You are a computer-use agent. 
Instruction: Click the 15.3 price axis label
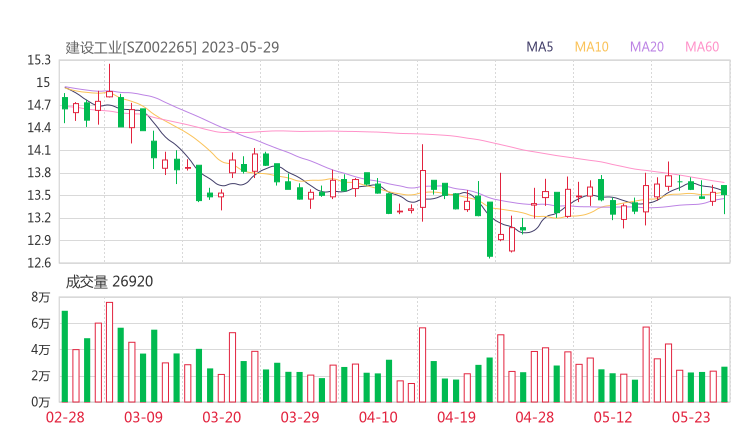[39, 60]
